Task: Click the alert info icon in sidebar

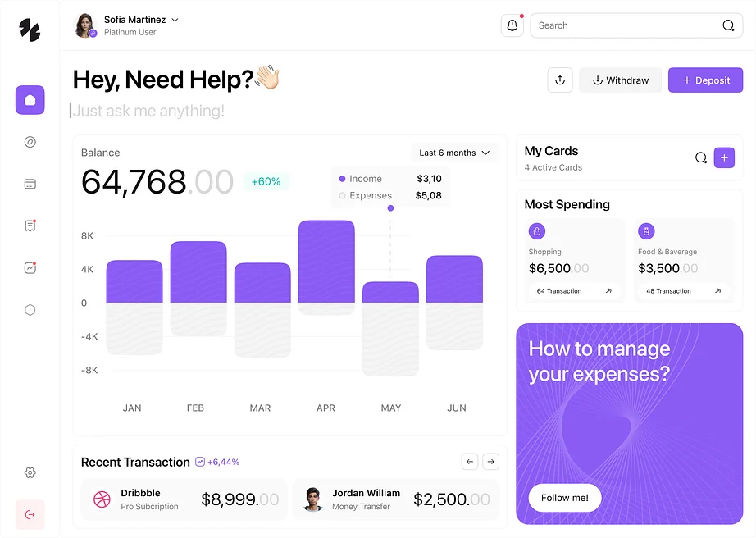Action: pos(30,309)
